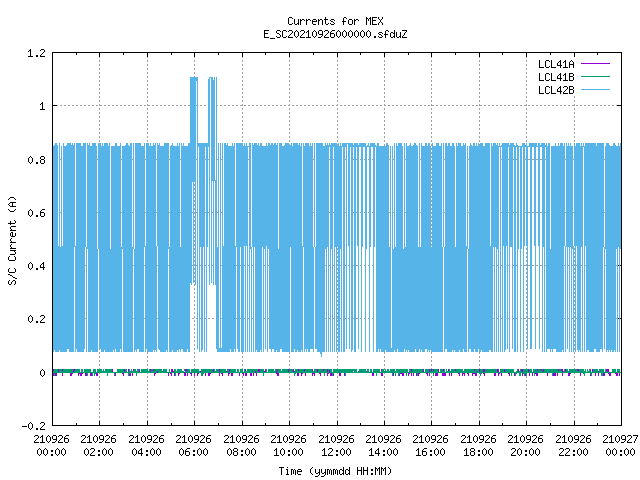Click the blue LCL42B legend line sample
Viewport: 640px width, 480px height.
(595, 90)
